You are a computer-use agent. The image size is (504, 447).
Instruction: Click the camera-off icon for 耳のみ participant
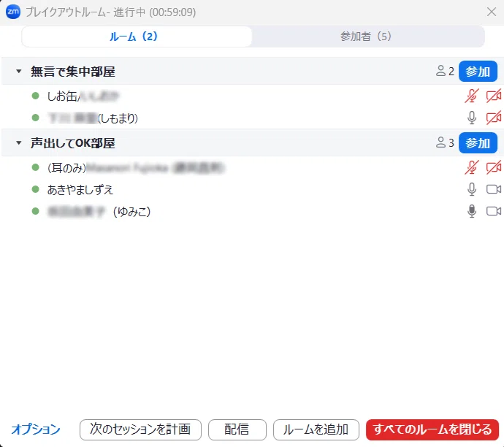pos(494,167)
